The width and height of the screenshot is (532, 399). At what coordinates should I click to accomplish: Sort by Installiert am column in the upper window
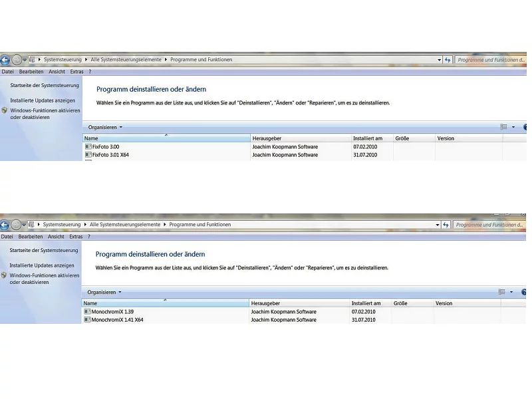pos(372,138)
